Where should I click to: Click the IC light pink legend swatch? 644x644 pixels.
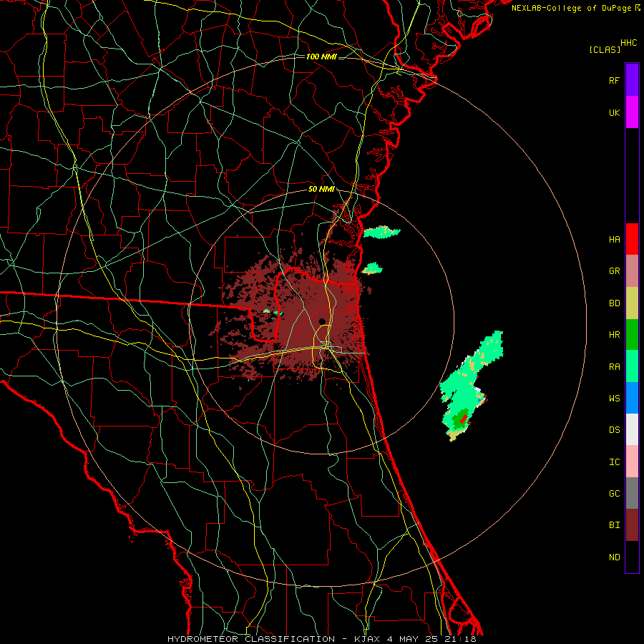point(632,462)
